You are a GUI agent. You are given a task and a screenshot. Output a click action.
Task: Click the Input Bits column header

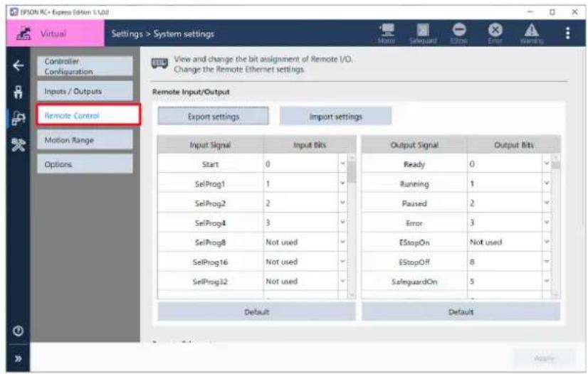(310, 145)
